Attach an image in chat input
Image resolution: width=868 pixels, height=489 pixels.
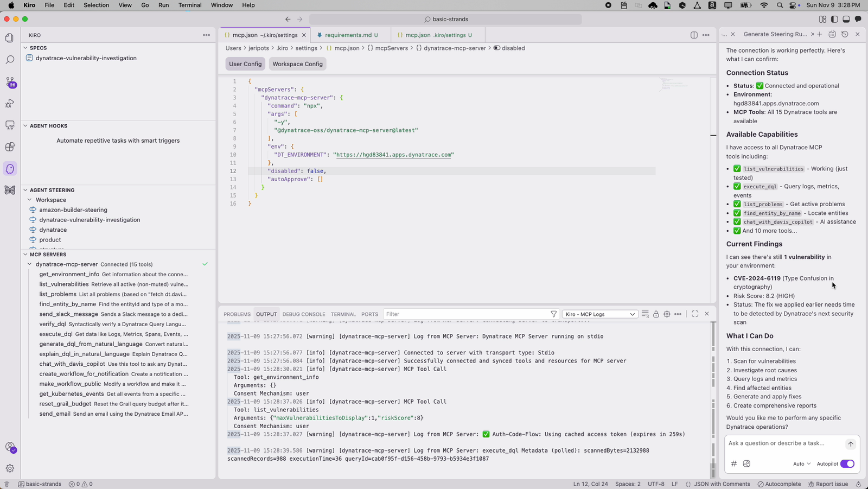(746, 463)
